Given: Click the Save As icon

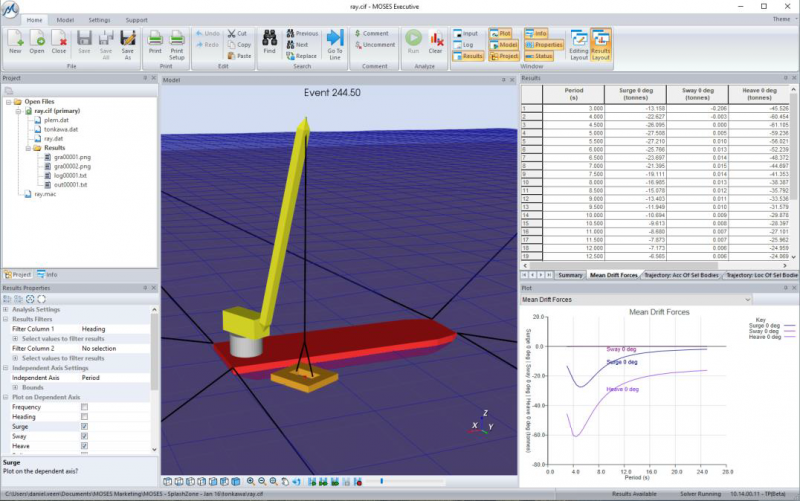Looking at the screenshot, I should [x=128, y=39].
